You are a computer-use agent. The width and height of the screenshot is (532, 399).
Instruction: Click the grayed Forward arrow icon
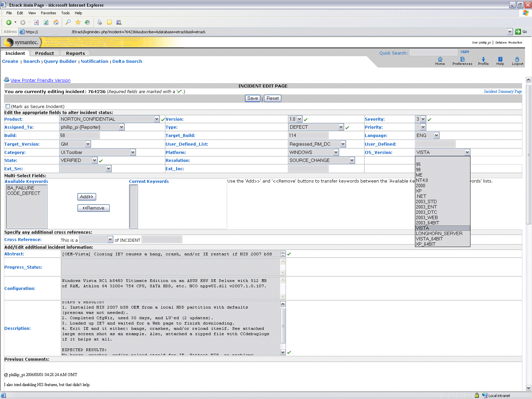[23, 22]
